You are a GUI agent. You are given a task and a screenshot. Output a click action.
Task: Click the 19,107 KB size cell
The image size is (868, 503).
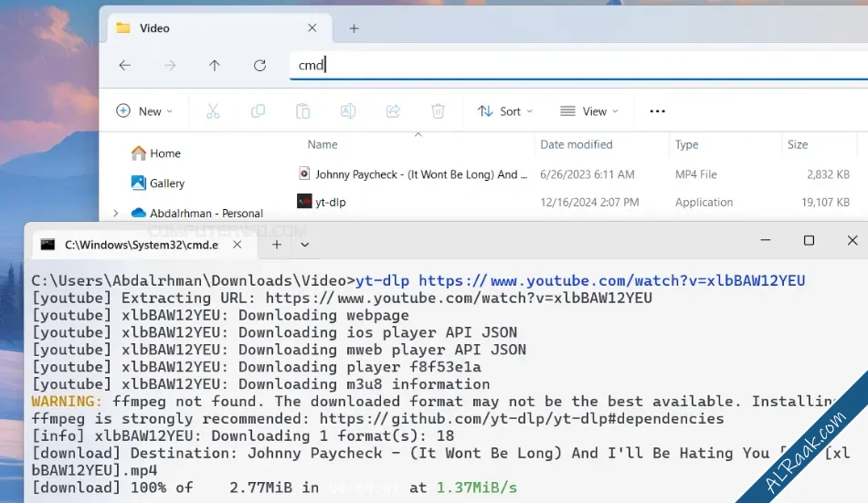click(825, 202)
